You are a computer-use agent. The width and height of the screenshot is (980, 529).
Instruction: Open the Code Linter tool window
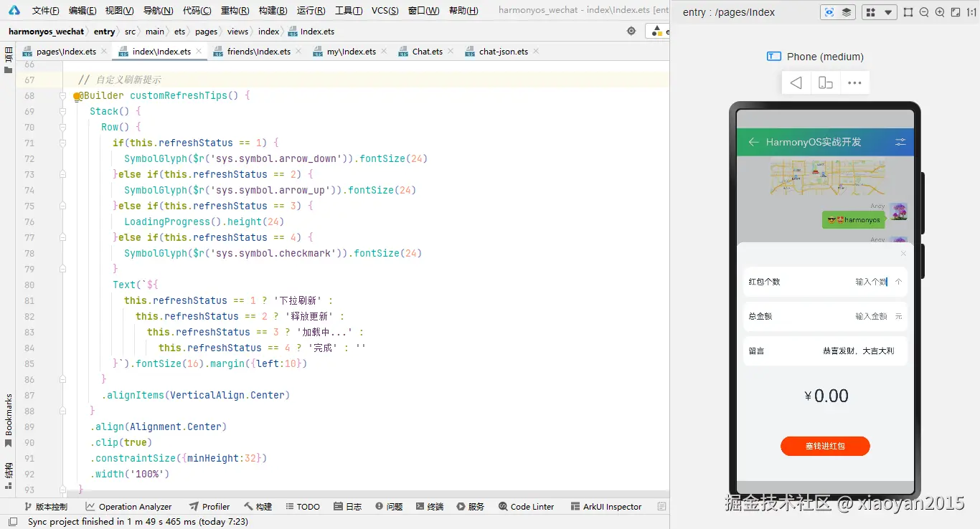(526, 507)
